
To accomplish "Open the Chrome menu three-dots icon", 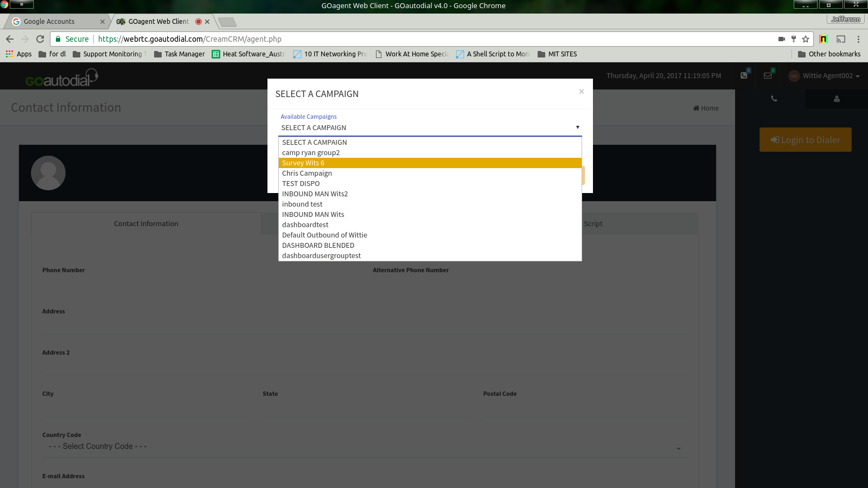I will [858, 39].
